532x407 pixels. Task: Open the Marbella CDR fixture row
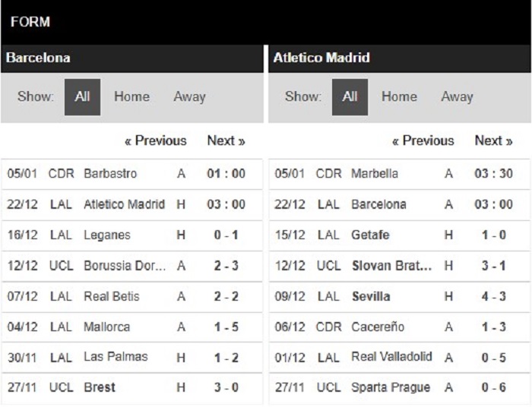tap(399, 174)
